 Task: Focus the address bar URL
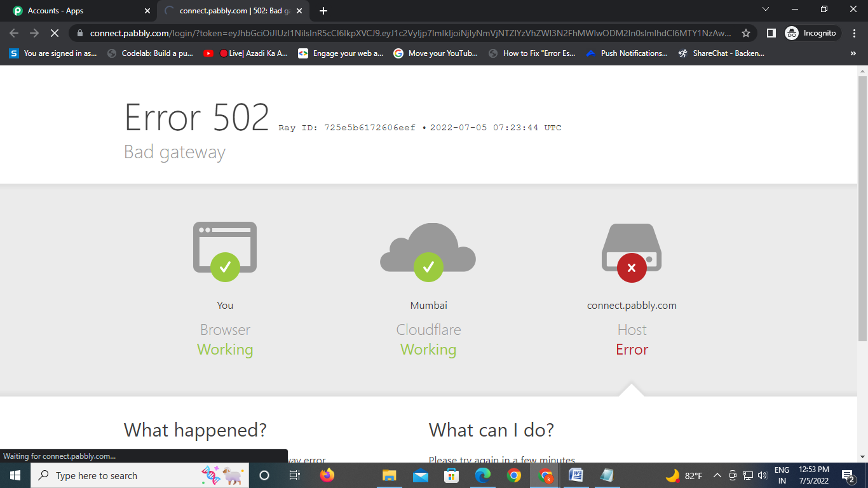click(x=410, y=33)
